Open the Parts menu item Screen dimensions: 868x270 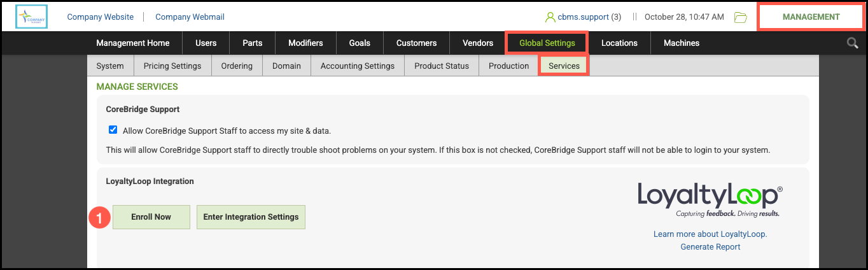point(253,43)
